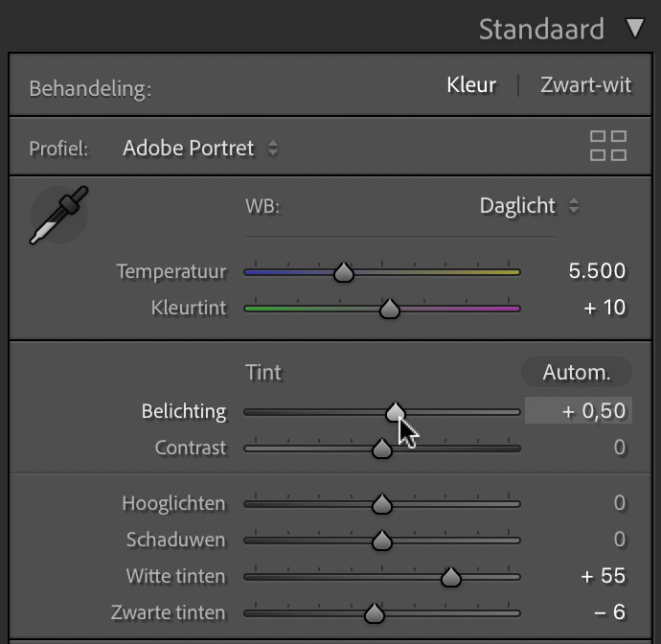The height and width of the screenshot is (644, 661).
Task: Click the Autom. tone button
Action: click(x=577, y=373)
